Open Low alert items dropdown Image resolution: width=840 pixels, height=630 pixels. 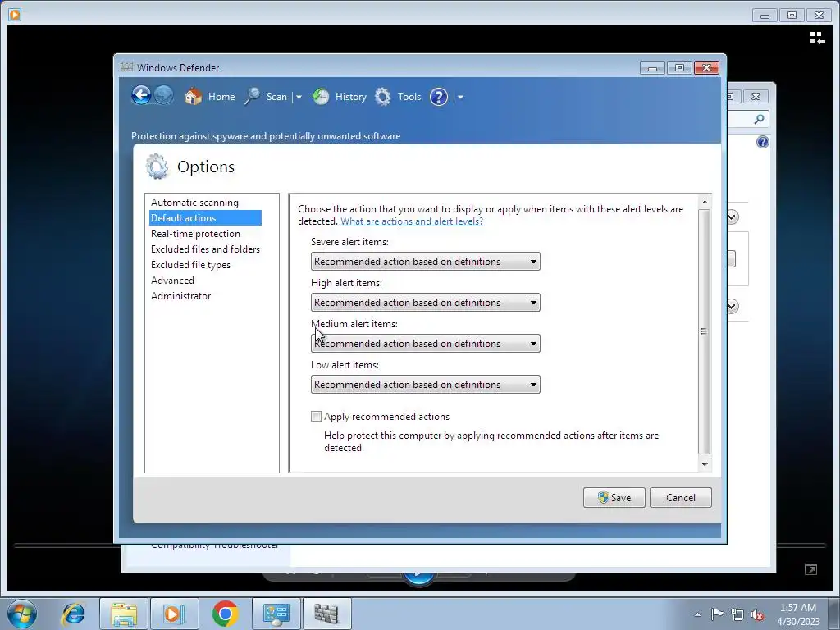click(426, 385)
